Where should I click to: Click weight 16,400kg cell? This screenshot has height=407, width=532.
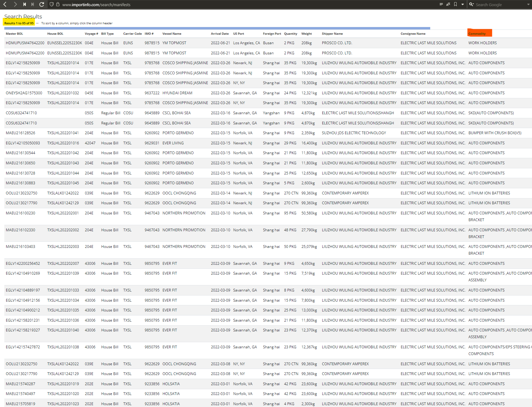pos(309,143)
